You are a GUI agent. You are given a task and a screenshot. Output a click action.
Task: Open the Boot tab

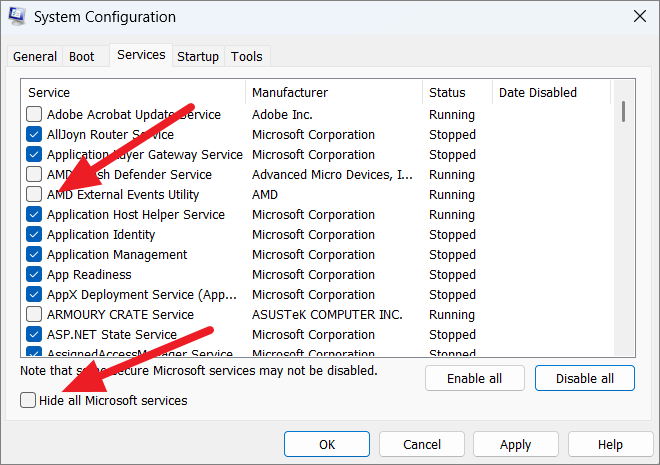[82, 57]
